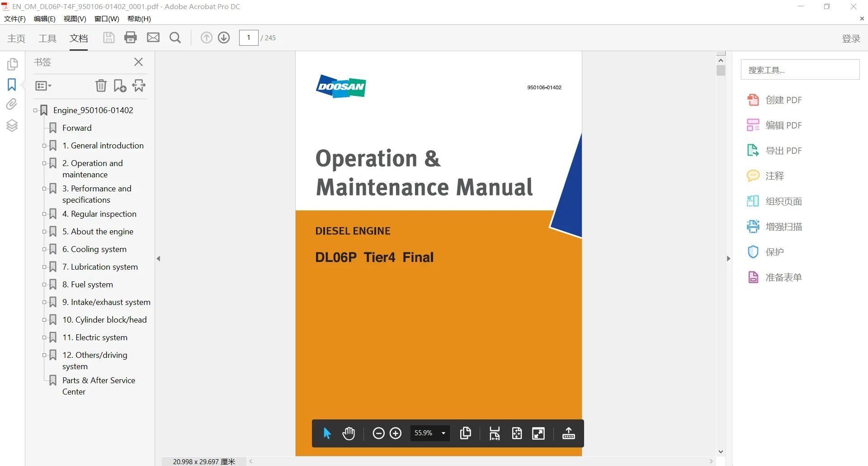Switch to the 主页 tab

[x=16, y=38]
